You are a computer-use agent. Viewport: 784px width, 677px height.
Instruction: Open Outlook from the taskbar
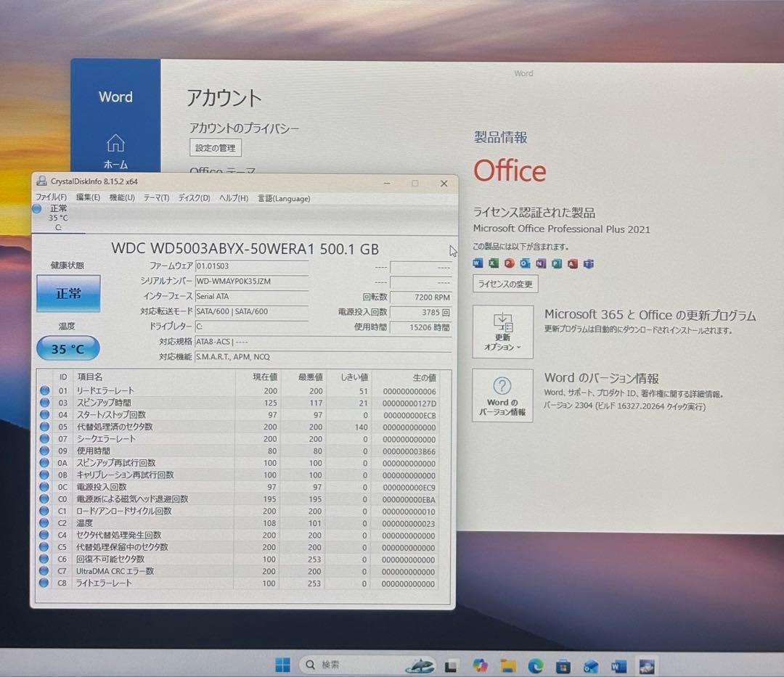pos(590,666)
